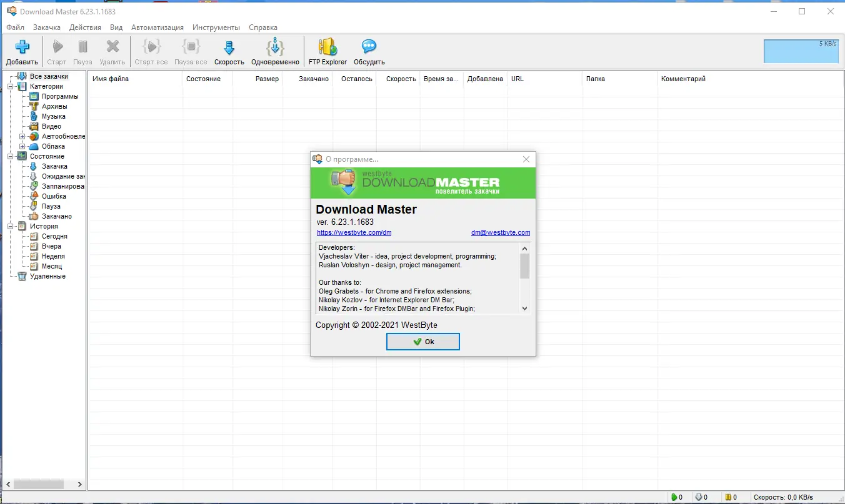Show paused downloads under Состояние
Image resolution: width=845 pixels, height=504 pixels.
point(51,206)
